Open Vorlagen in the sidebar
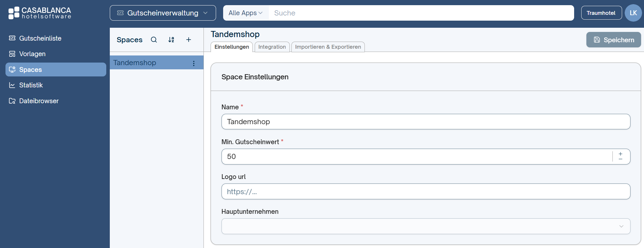Screen dimensions: 644x248 tap(56, 54)
